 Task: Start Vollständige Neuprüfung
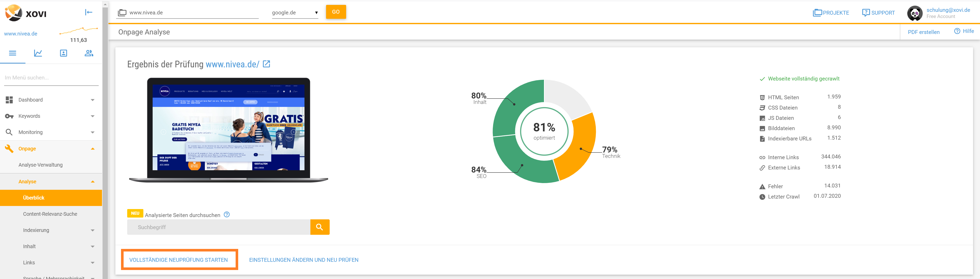tap(178, 260)
